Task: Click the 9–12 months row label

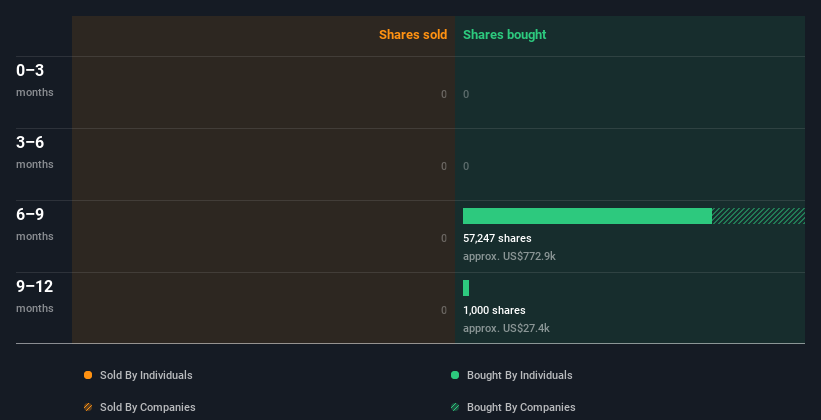Action: (x=35, y=296)
